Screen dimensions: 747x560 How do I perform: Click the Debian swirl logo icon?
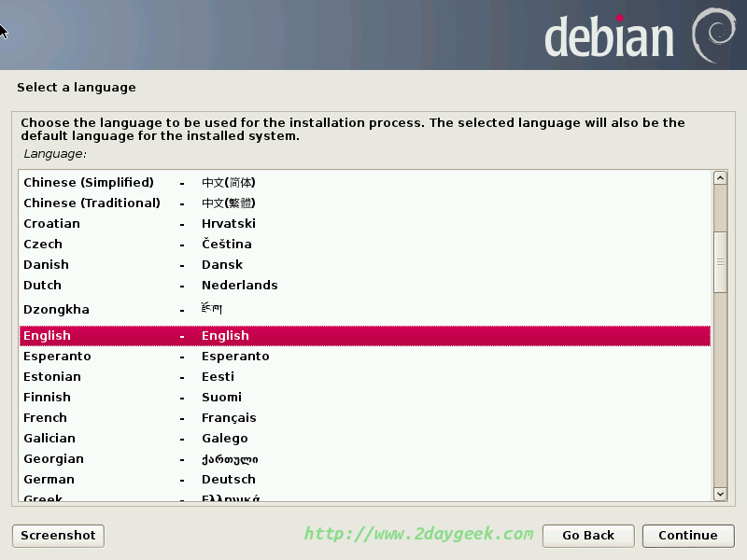(x=715, y=35)
